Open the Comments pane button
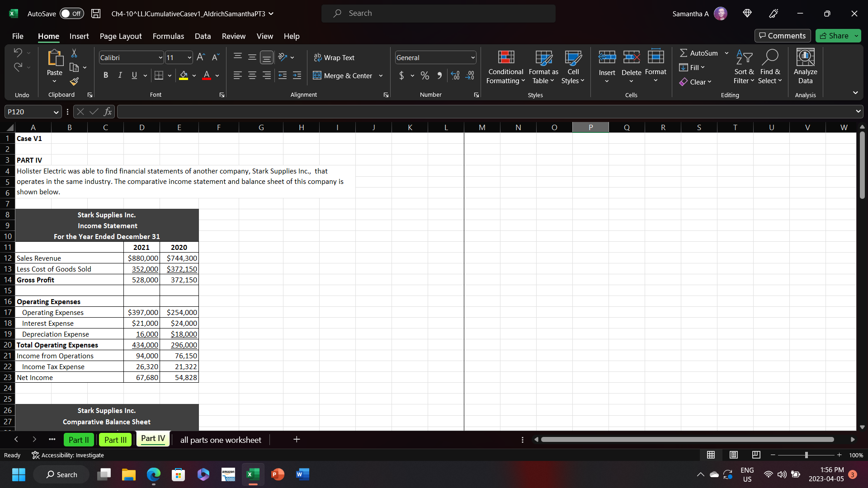The width and height of the screenshot is (868, 488). (x=782, y=36)
